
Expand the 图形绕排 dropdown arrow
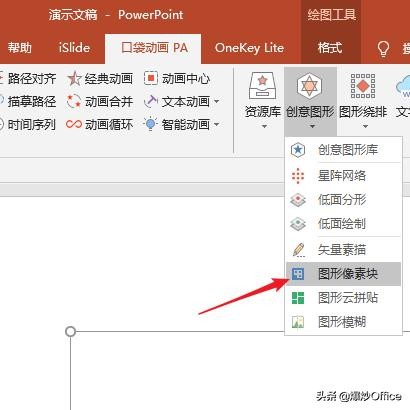tap(365, 126)
